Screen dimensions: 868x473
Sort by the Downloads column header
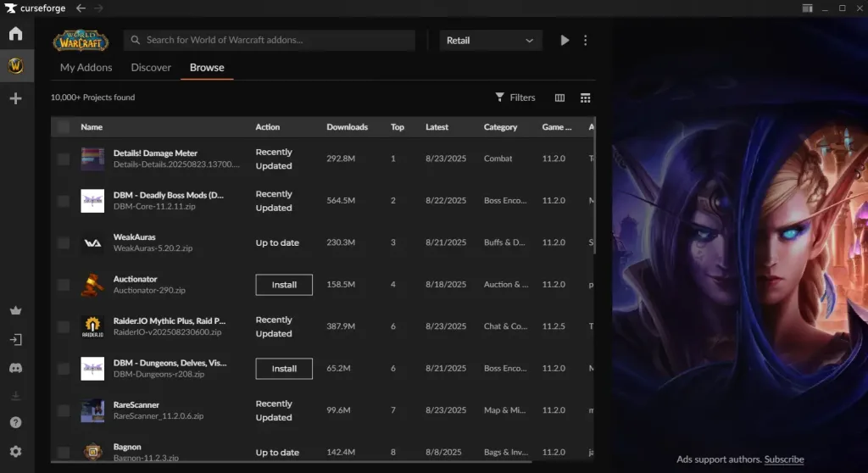[x=347, y=127]
